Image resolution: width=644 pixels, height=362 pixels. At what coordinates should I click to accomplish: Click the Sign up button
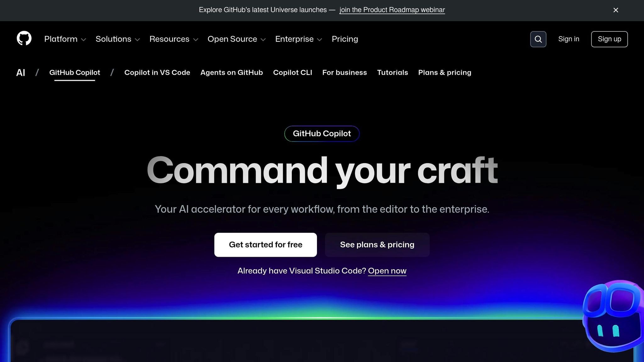point(609,39)
